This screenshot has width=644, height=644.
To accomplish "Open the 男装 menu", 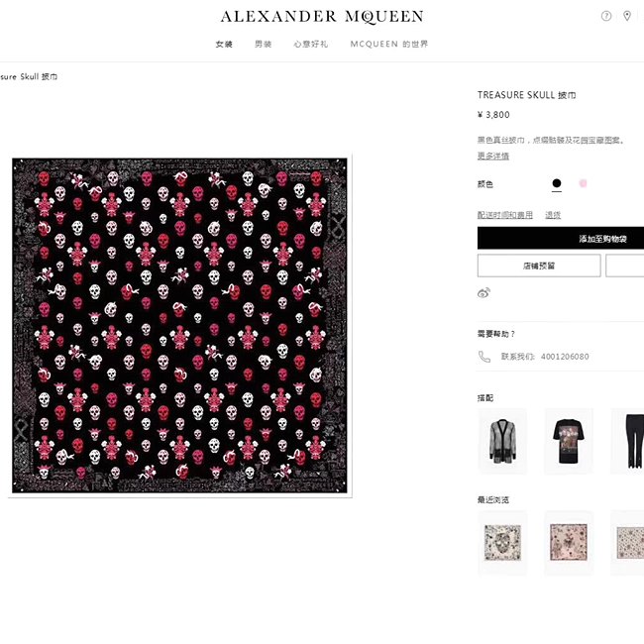I will [x=264, y=45].
